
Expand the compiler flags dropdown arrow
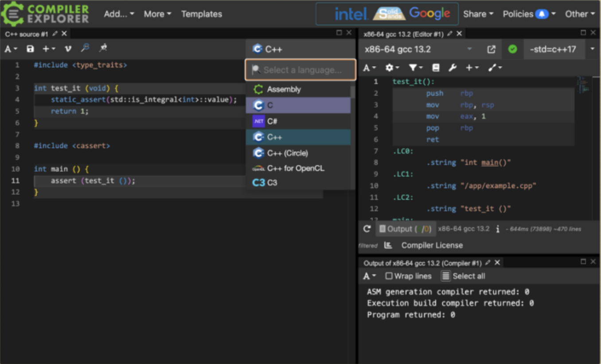592,49
